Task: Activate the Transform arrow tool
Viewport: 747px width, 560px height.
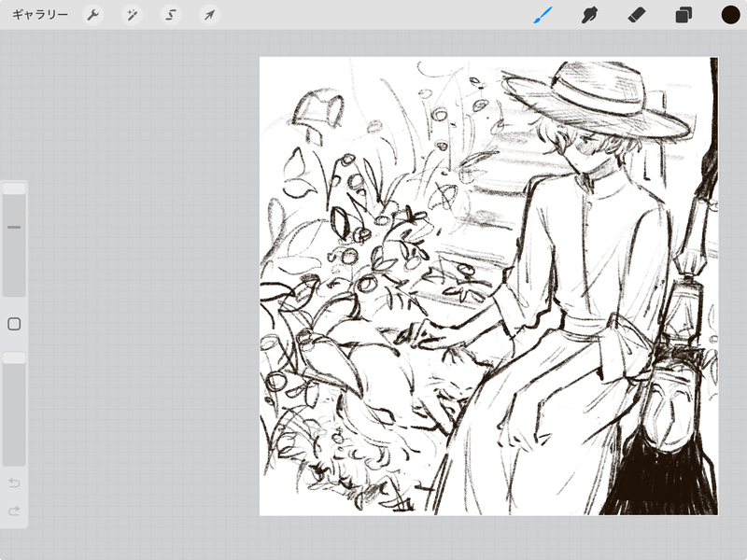Action: 209,15
